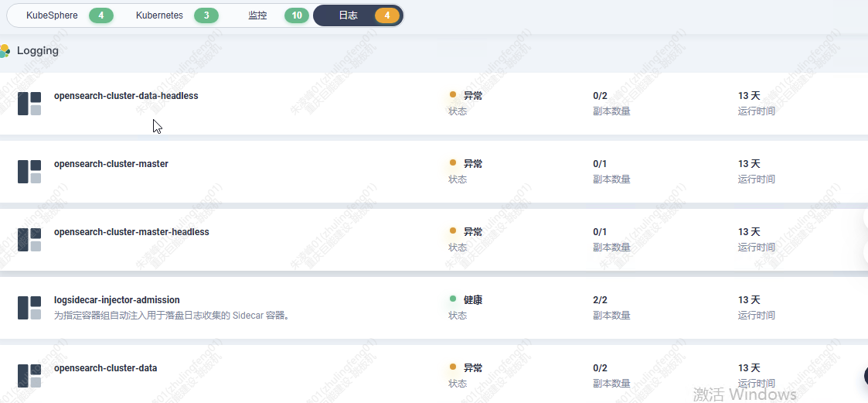Click the Logging section logo icon
Image resolution: width=868 pixels, height=403 pixels.
click(x=5, y=51)
